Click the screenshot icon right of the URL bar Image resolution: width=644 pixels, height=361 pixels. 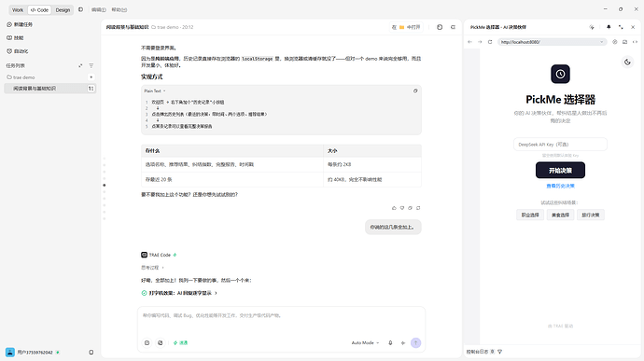pyautogui.click(x=624, y=42)
